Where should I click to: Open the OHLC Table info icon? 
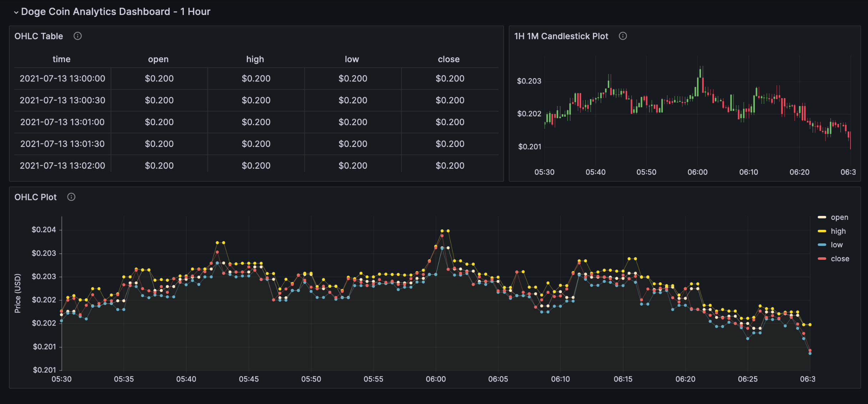pos(77,36)
